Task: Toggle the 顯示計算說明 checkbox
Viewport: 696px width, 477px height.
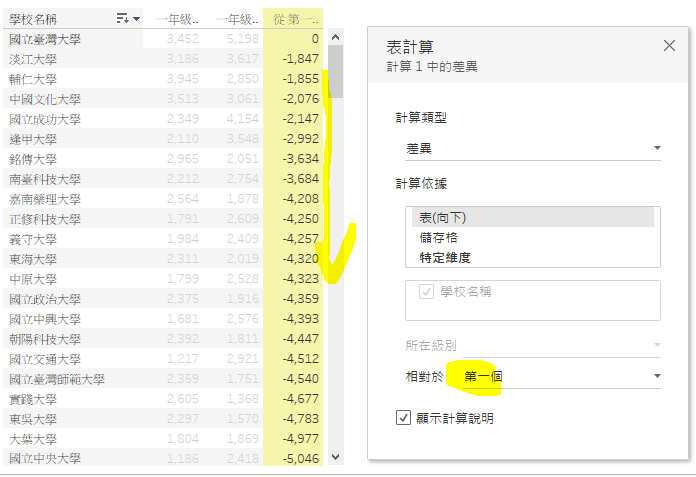Action: tap(403, 418)
